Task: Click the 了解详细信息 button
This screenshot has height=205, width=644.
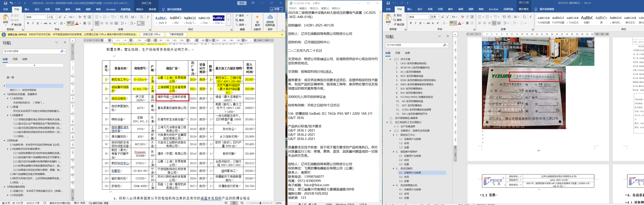Action: (176, 35)
